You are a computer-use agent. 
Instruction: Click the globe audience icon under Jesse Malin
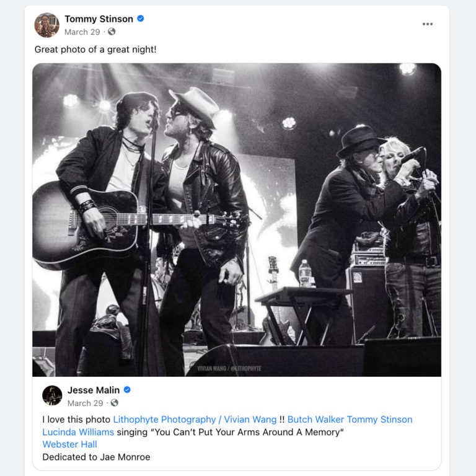[x=114, y=403]
